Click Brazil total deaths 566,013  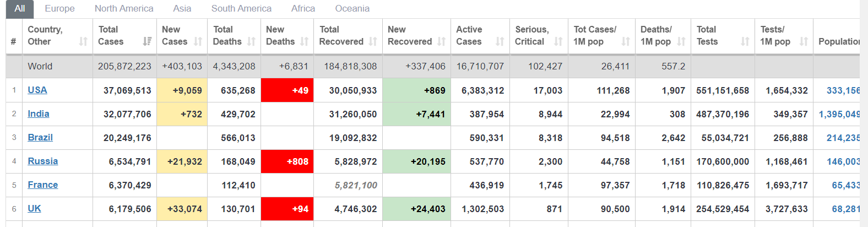238,138
